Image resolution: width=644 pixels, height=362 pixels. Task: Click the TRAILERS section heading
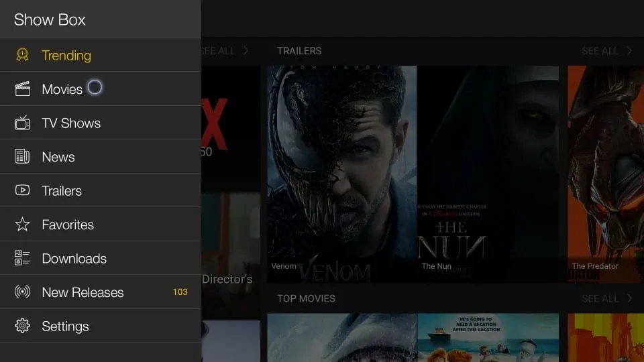click(x=299, y=51)
